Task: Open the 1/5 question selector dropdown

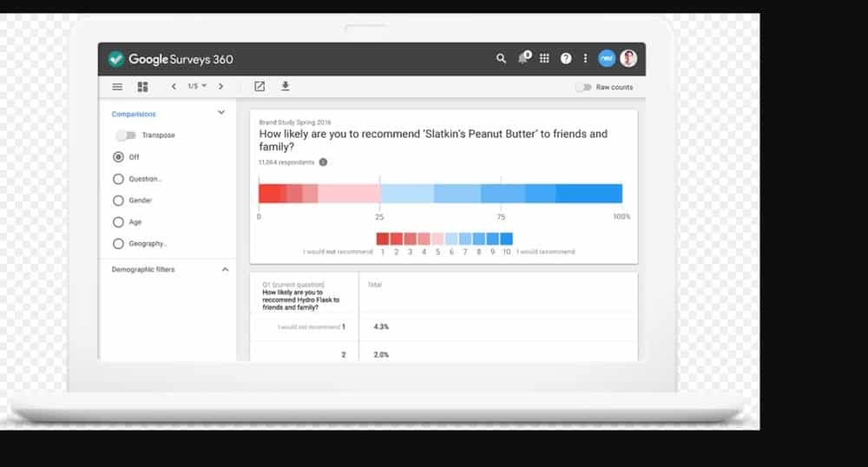Action: [197, 86]
